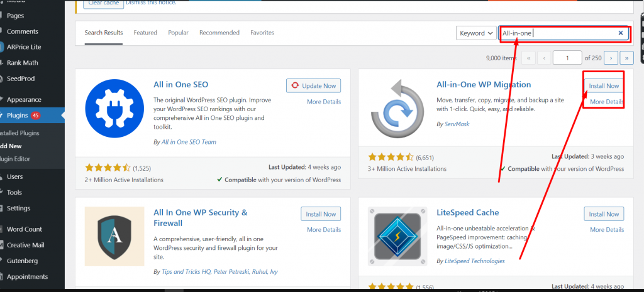Install the LiteSpeed Cache plugin
644x292 pixels.
(604, 214)
